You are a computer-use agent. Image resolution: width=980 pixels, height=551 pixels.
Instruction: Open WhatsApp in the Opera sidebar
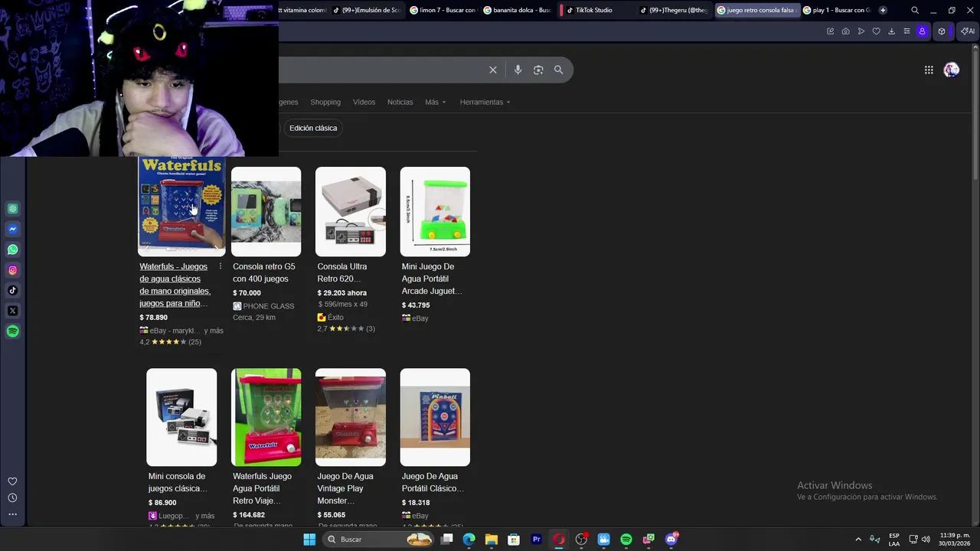coord(13,249)
